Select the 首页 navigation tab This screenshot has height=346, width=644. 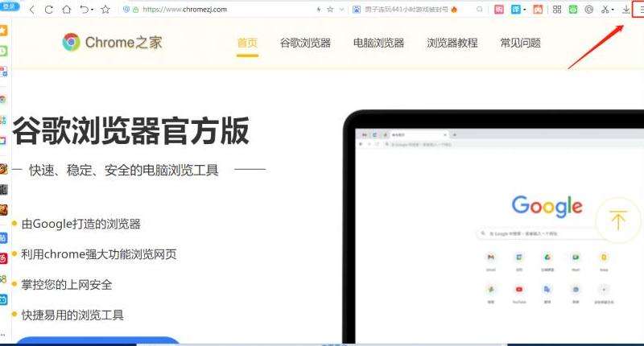click(247, 43)
